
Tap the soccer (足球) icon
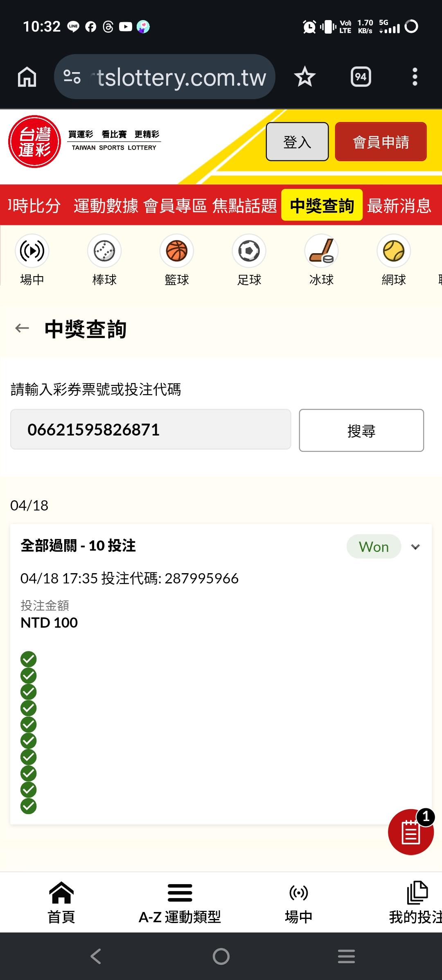249,251
